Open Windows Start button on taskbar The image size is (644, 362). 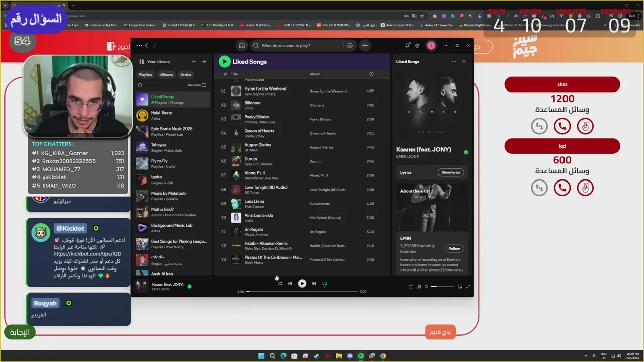click(261, 356)
